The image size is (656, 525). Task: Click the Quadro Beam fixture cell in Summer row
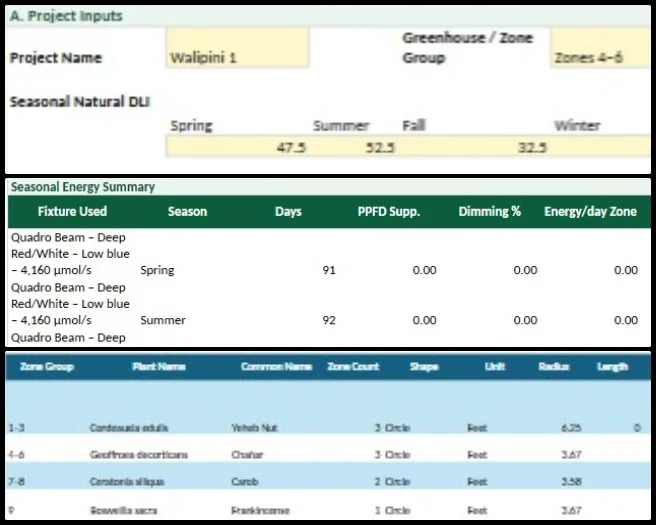pyautogui.click(x=70, y=304)
